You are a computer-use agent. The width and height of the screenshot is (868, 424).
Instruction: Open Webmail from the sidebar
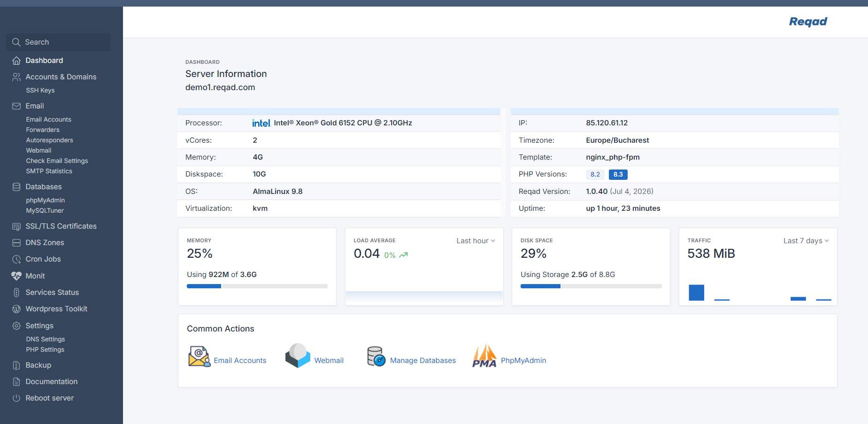click(x=38, y=151)
